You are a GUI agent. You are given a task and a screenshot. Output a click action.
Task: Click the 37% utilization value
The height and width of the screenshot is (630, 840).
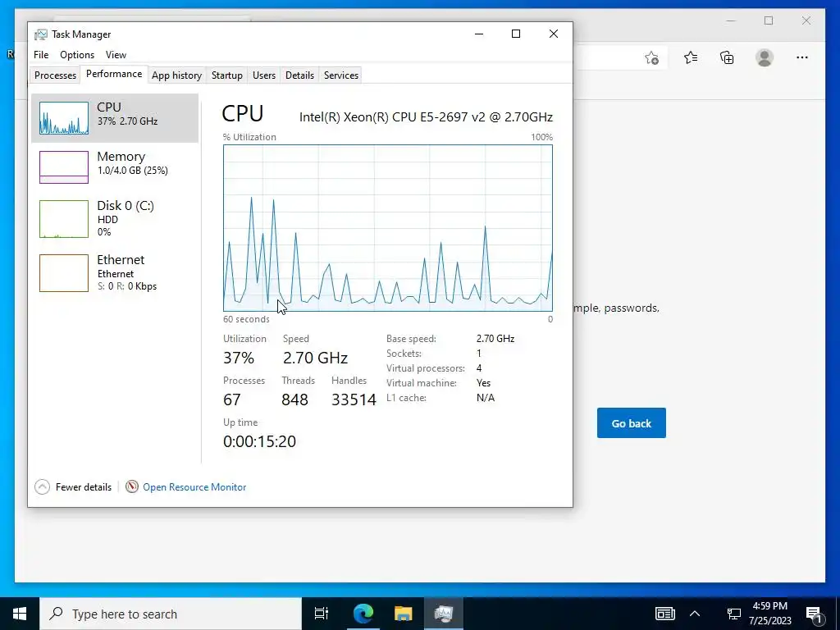[x=239, y=358]
